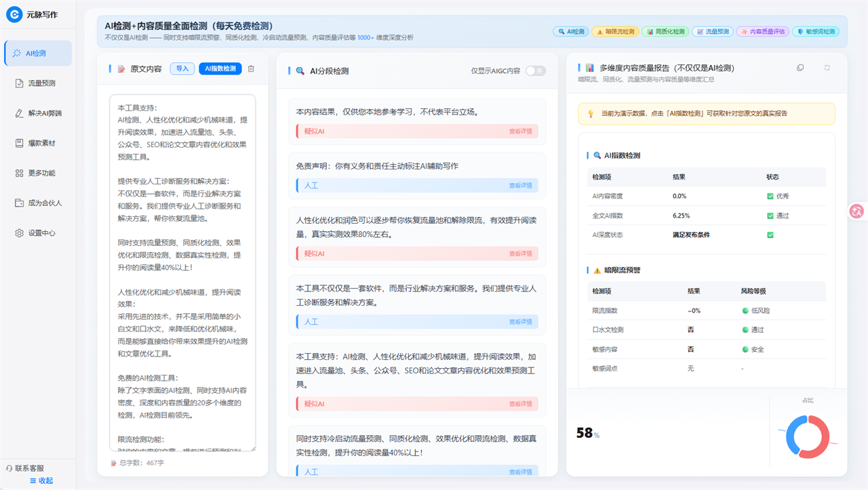Open the 成为合伙人 sidebar item

tap(38, 203)
